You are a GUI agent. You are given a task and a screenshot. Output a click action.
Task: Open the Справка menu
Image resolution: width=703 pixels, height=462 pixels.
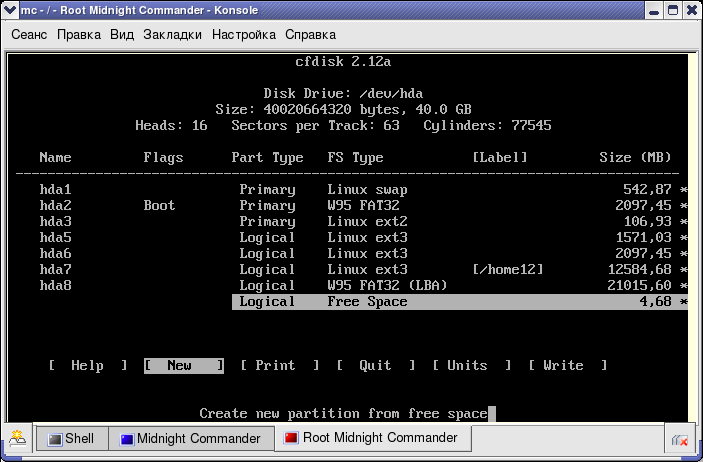pos(310,35)
